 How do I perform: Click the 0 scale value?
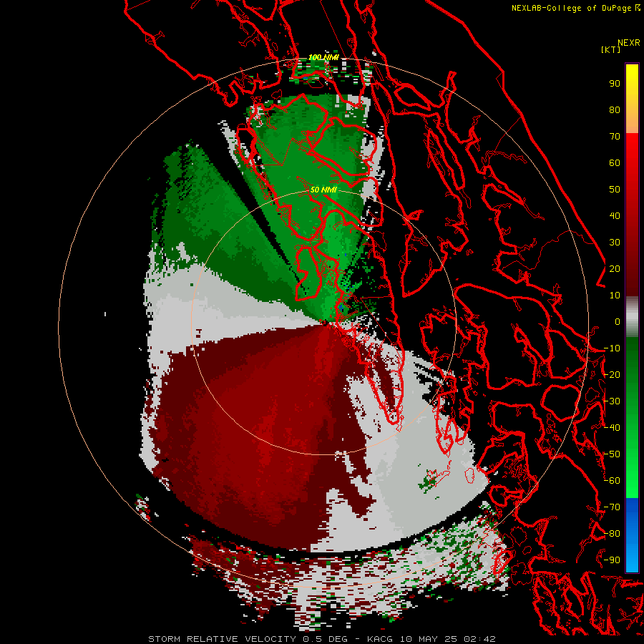(618, 322)
